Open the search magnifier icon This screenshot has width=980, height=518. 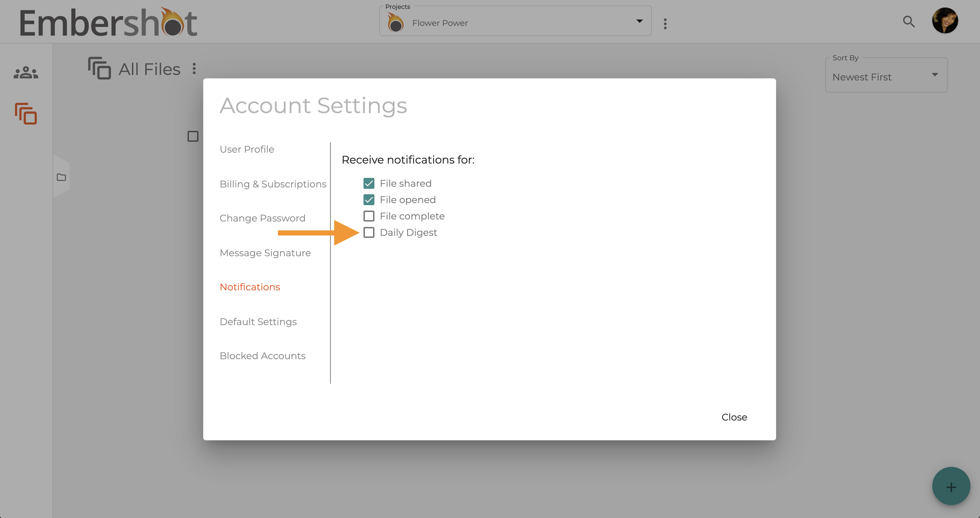pos(908,22)
